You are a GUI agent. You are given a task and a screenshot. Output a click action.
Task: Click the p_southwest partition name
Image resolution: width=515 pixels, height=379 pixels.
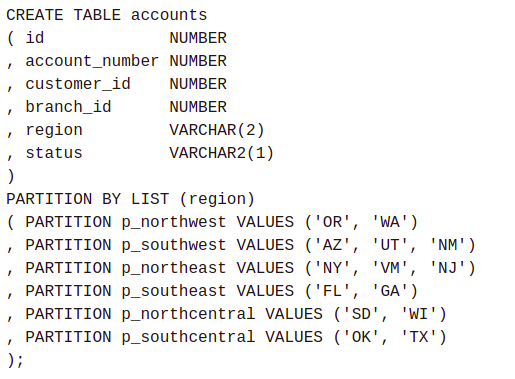pos(174,245)
